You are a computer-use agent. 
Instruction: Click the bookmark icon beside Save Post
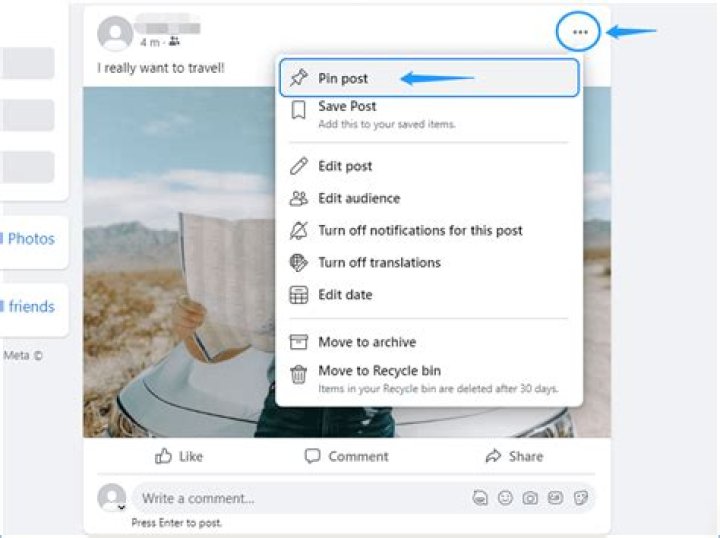[298, 111]
